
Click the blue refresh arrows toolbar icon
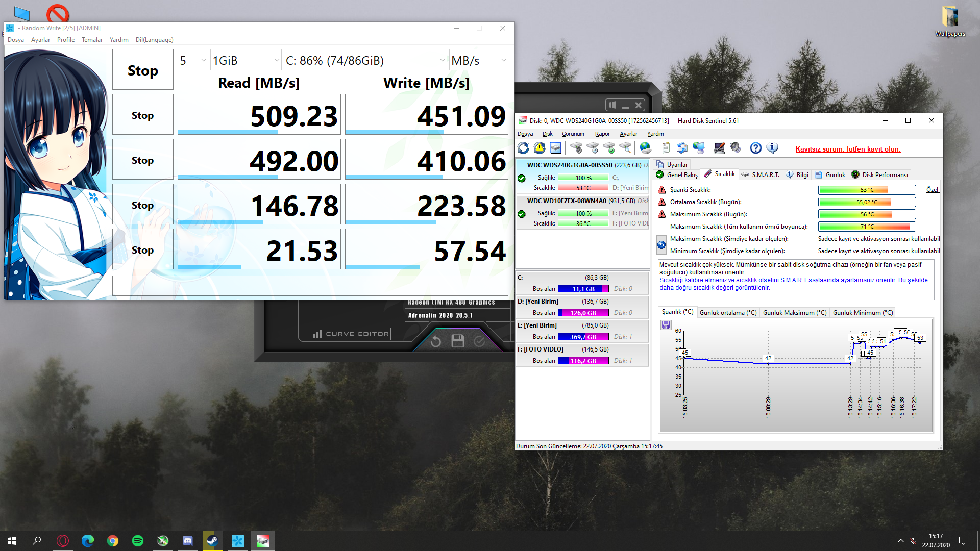point(523,148)
